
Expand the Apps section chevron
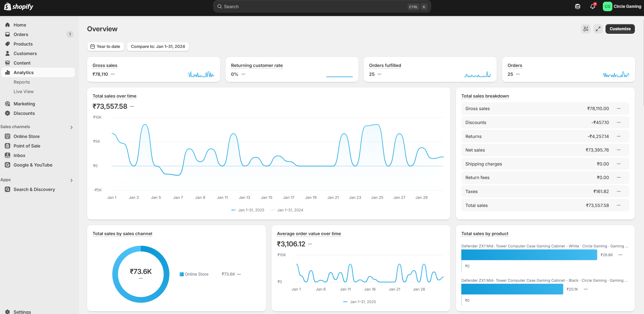click(x=71, y=180)
